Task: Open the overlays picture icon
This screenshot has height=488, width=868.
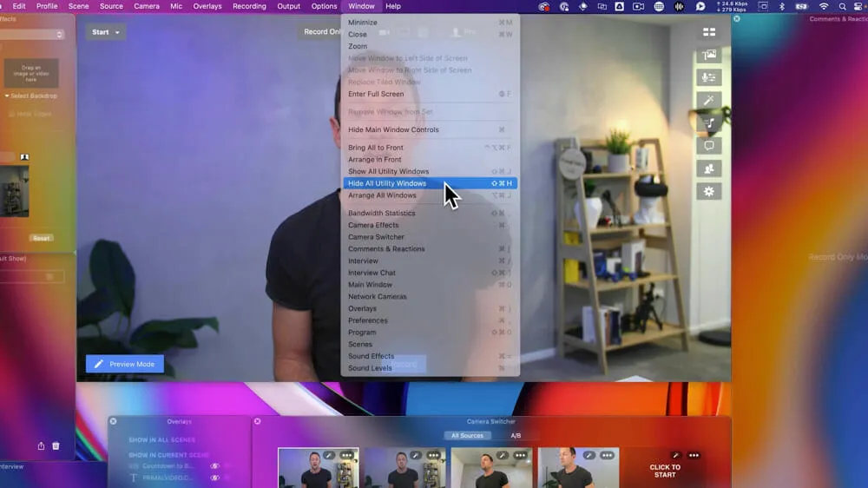Action: (x=709, y=55)
